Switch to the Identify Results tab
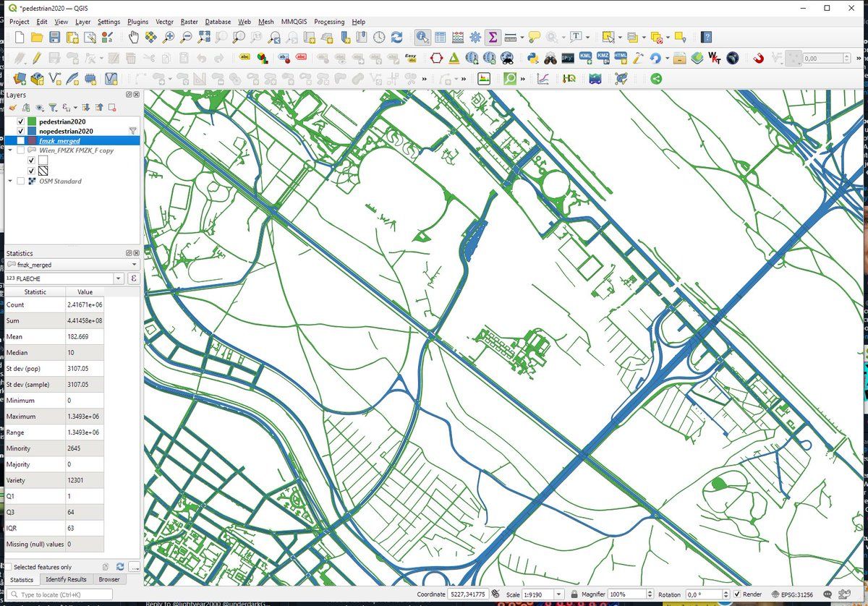This screenshot has width=868, height=606. point(66,579)
